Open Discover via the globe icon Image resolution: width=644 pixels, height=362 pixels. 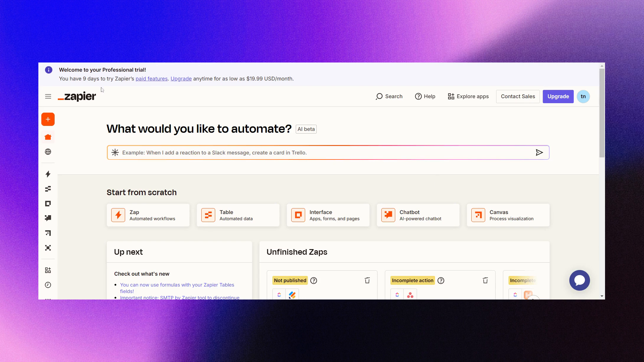(x=48, y=152)
